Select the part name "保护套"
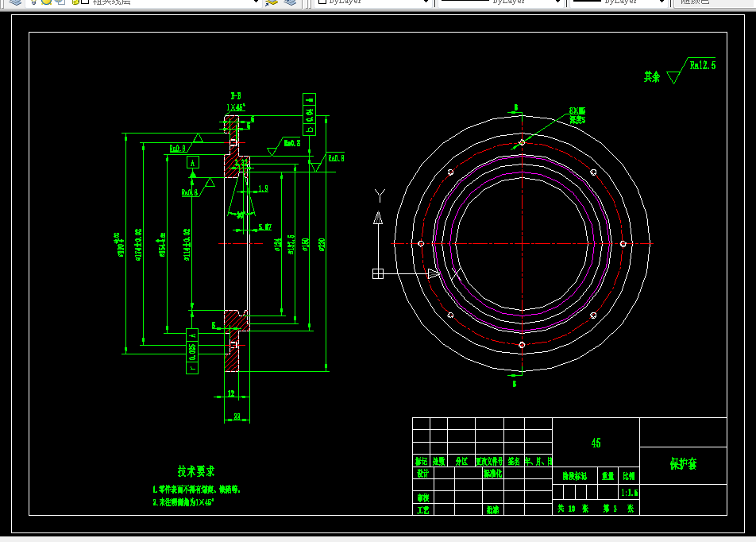Viewport: 756px width, 542px height. (683, 464)
